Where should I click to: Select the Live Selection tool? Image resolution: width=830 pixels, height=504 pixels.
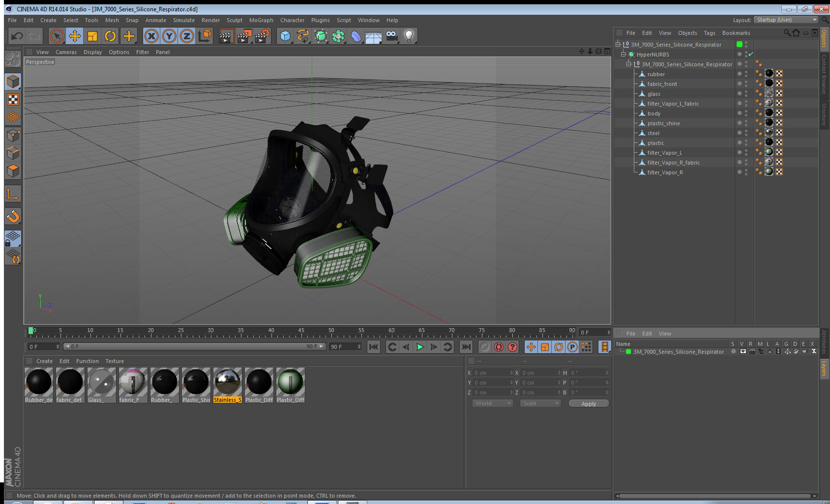pos(57,36)
